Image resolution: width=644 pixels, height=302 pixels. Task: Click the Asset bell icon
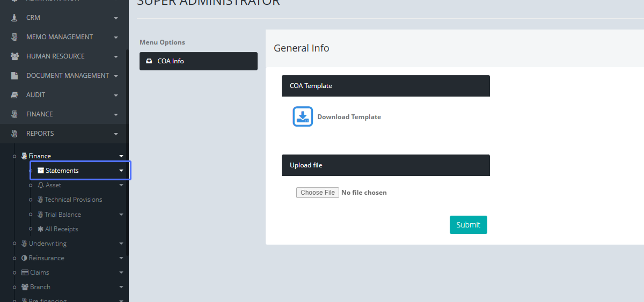click(41, 185)
